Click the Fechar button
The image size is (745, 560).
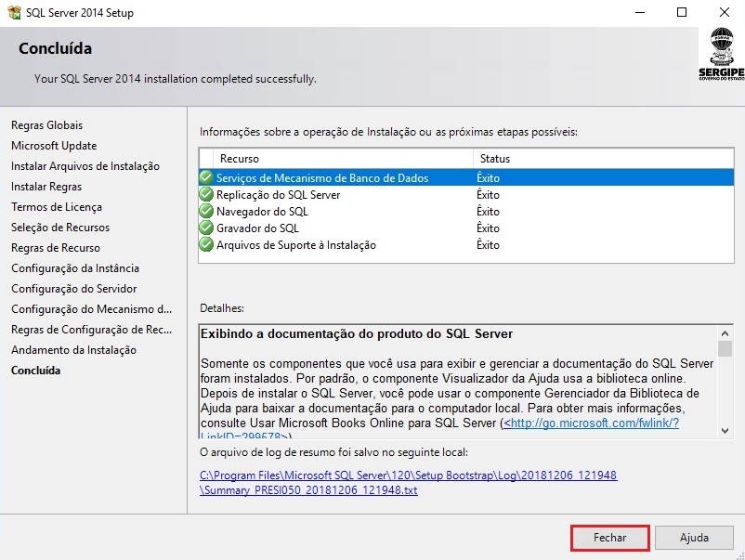coord(609,538)
